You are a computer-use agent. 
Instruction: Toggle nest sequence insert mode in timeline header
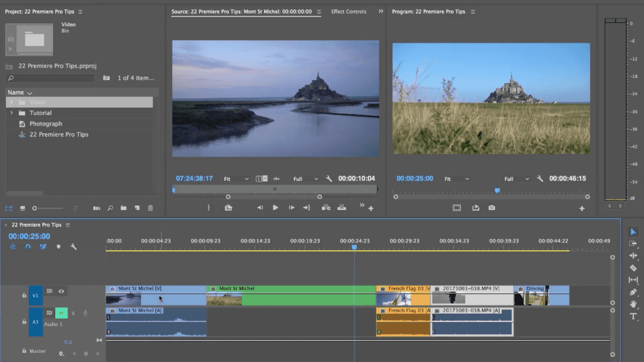tap(13, 247)
